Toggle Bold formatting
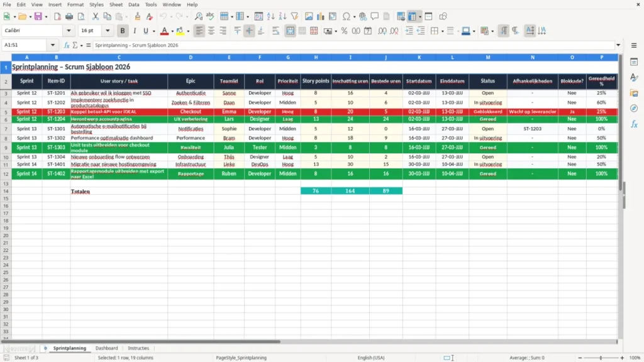The height and width of the screenshot is (362, 644). point(123,31)
